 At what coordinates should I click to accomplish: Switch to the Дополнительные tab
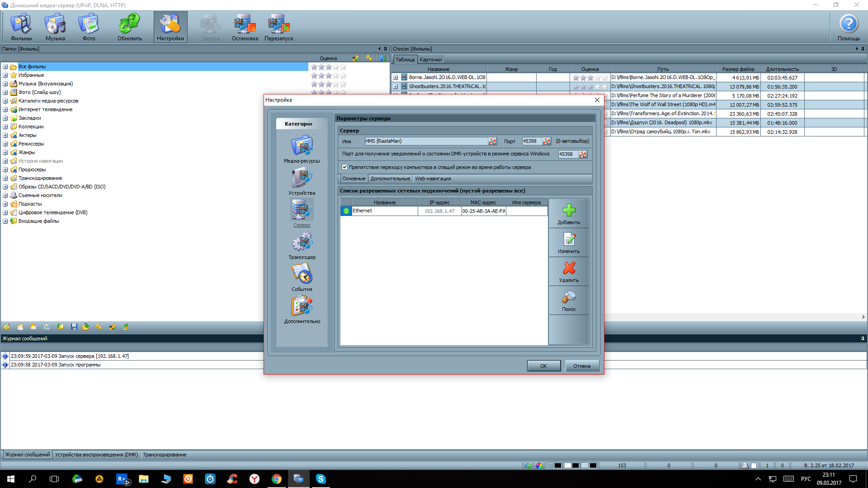coord(390,178)
